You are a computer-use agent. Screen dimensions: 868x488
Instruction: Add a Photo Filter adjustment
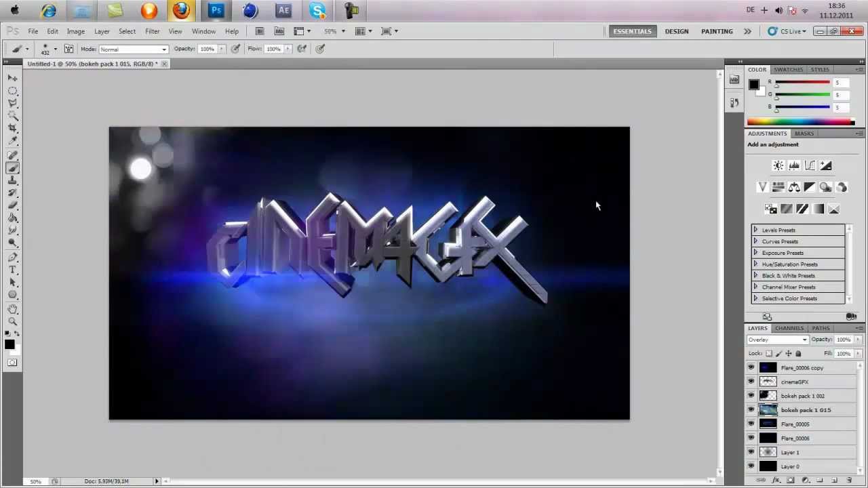point(825,187)
